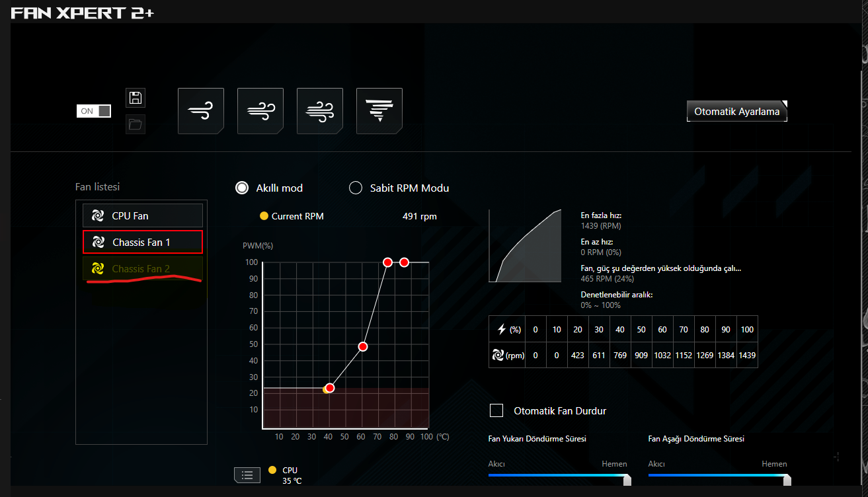The height and width of the screenshot is (497, 868).
Task: Select Chassis Fan 1 in the list
Action: point(143,242)
